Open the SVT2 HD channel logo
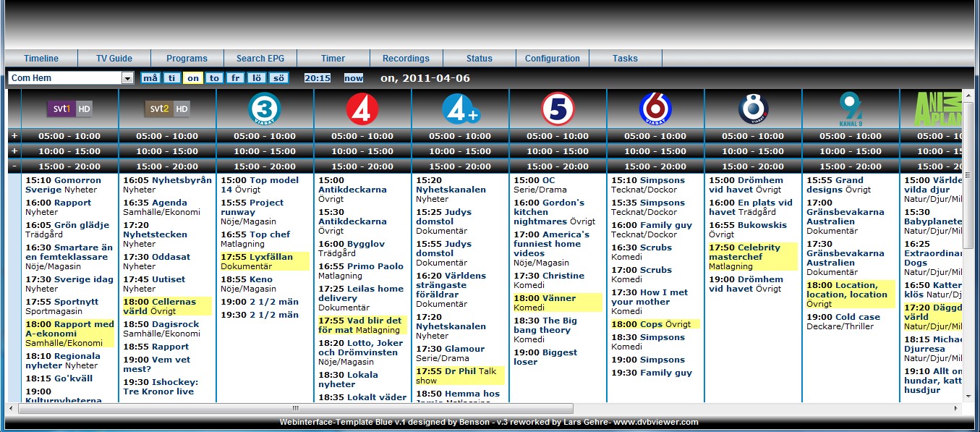Image resolution: width=980 pixels, height=432 pixels. [167, 109]
